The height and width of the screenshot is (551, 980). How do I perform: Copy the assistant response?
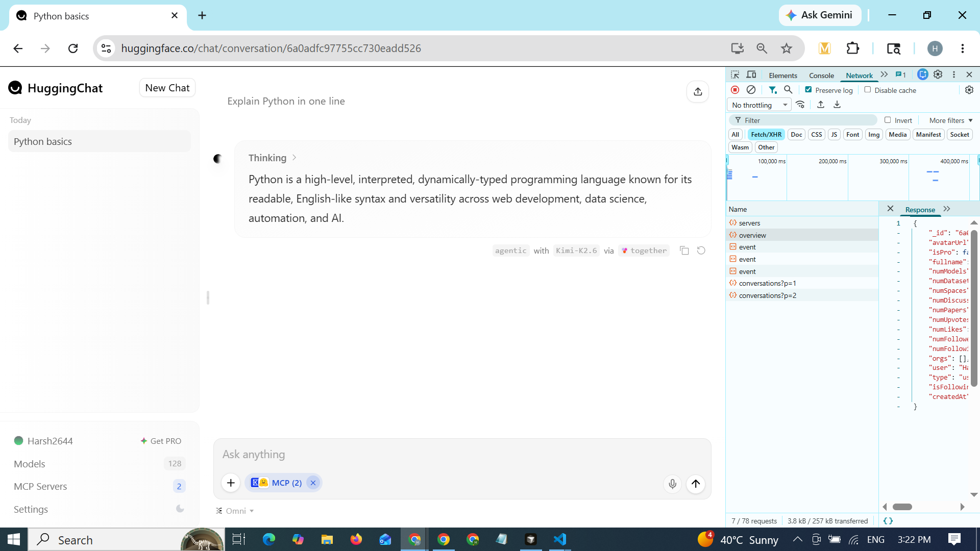[684, 251]
